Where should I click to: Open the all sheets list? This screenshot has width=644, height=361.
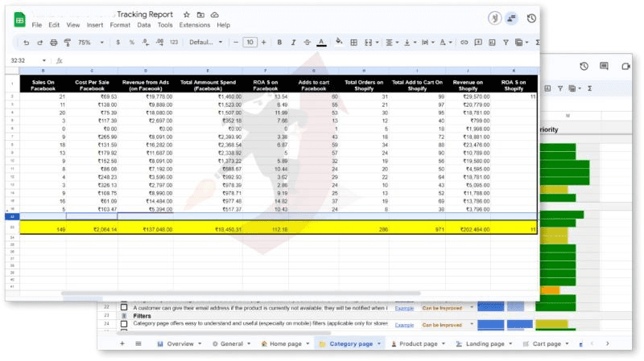click(138, 344)
